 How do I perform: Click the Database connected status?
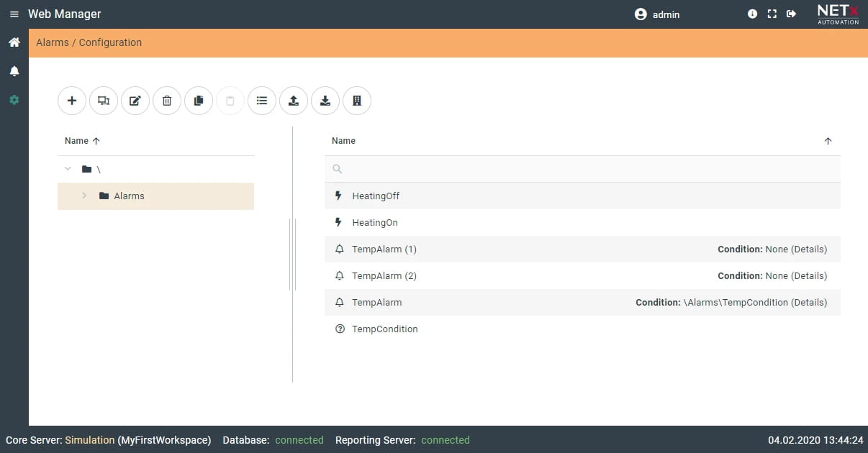(x=299, y=440)
